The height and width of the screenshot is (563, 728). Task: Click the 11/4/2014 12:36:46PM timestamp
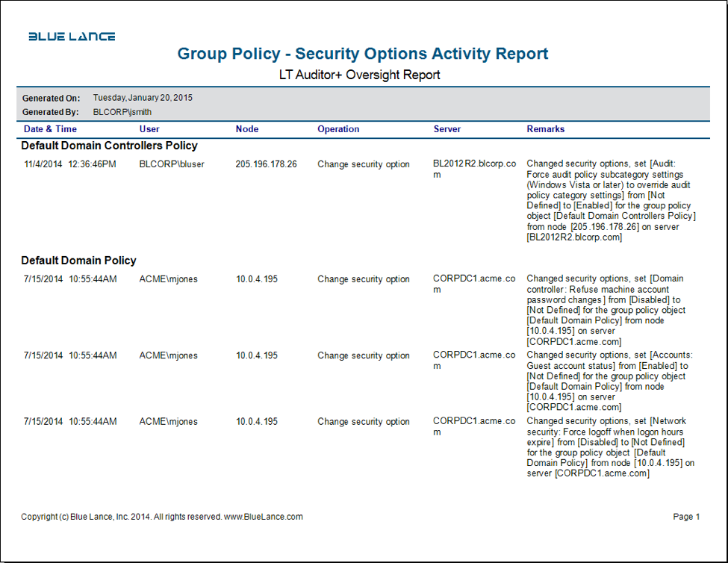[x=70, y=164]
